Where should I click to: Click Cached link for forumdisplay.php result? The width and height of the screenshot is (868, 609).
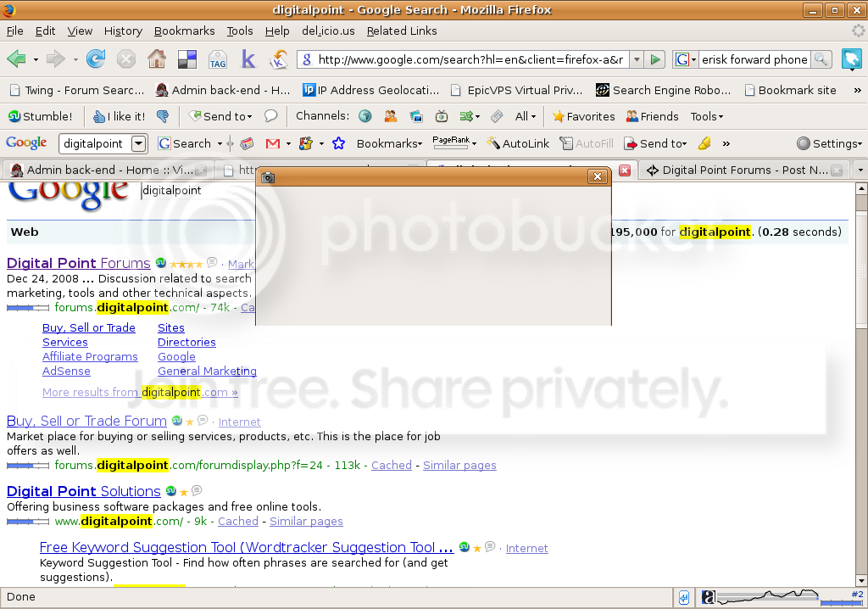(x=392, y=465)
